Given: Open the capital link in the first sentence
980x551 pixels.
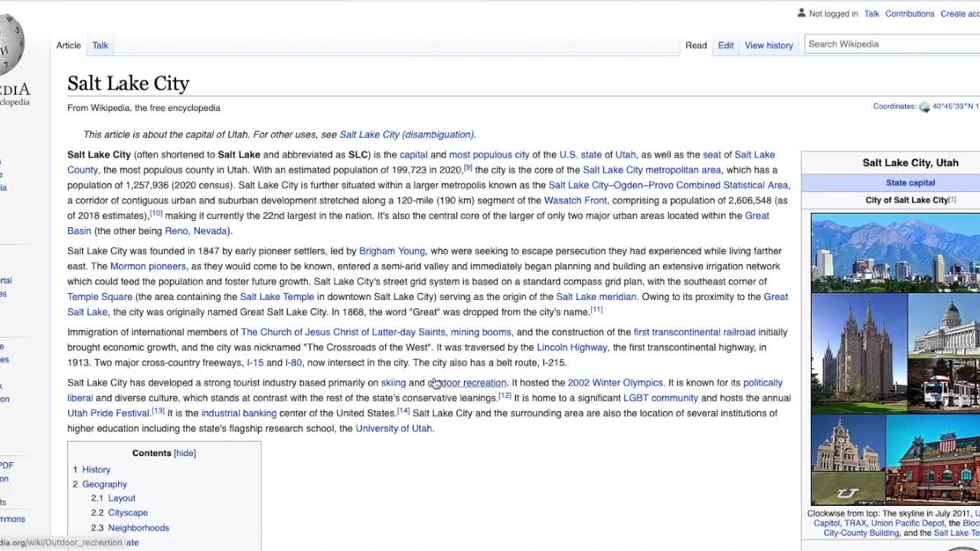Looking at the screenshot, I should tap(413, 155).
